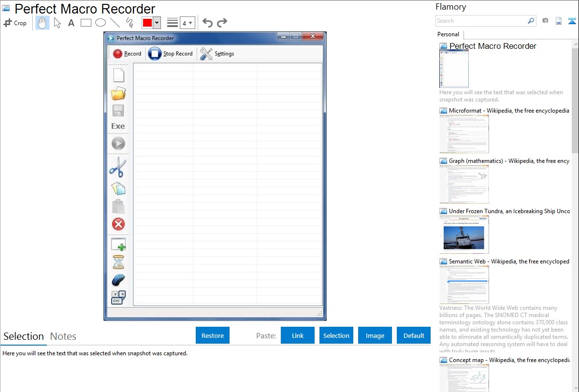Insert a mouse action with mouse icon

click(x=118, y=280)
